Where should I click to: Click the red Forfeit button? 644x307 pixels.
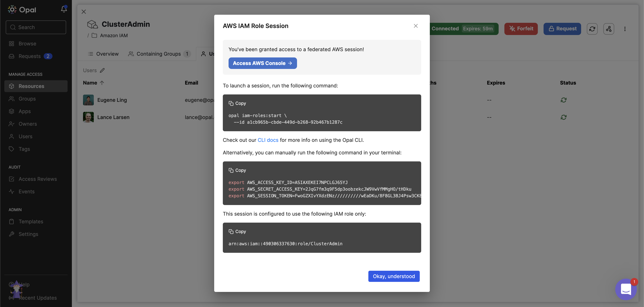(521, 29)
